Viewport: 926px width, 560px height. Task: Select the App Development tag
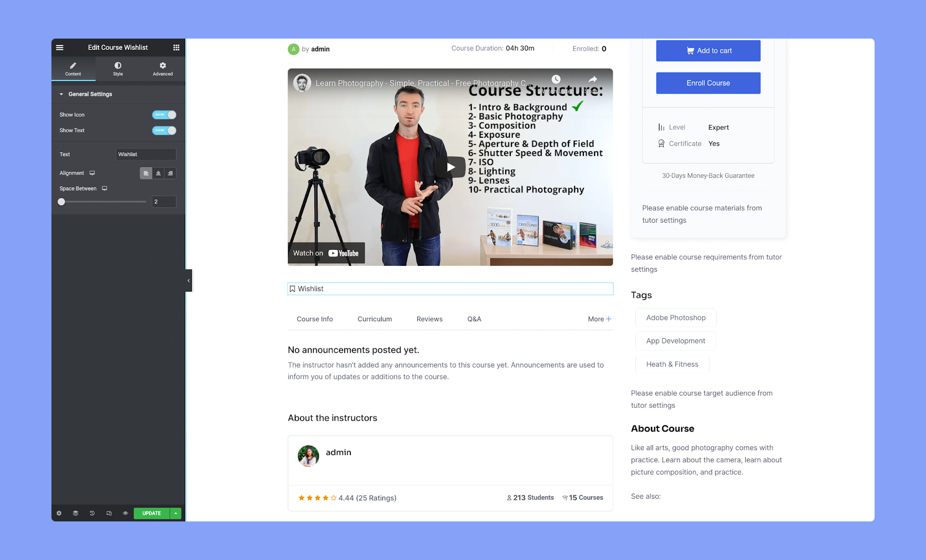click(675, 341)
